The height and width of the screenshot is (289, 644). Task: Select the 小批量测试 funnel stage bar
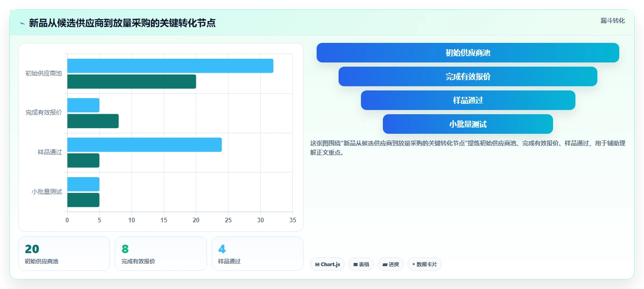pos(468,124)
